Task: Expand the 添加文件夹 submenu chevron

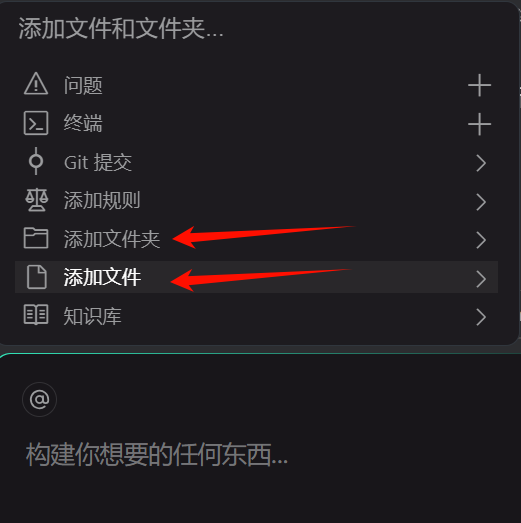Action: click(481, 240)
